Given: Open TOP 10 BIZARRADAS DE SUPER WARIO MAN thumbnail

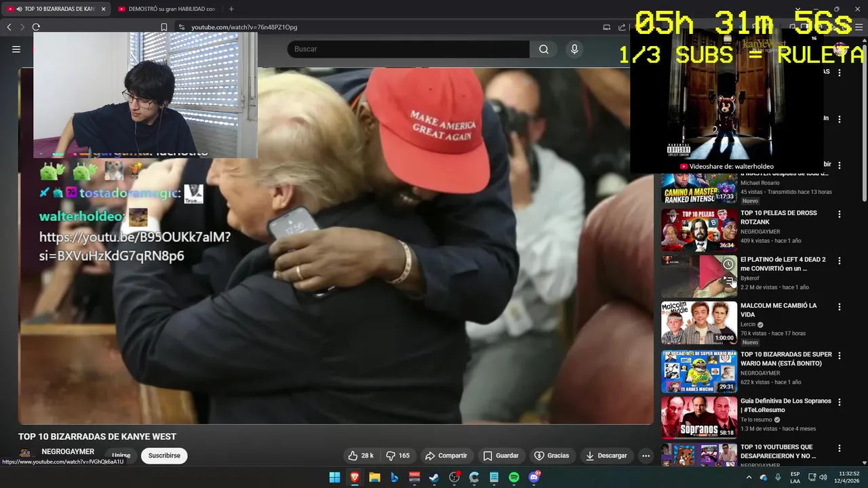Looking at the screenshot, I should pos(699,371).
